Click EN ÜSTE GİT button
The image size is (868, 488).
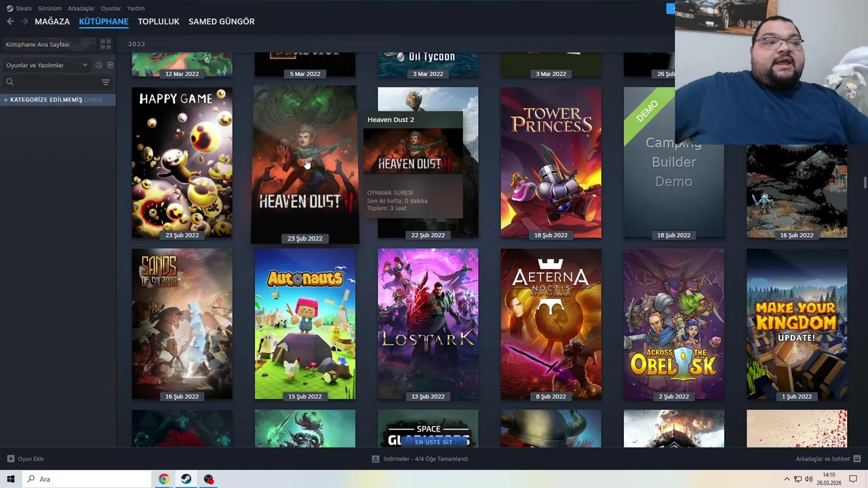point(433,442)
